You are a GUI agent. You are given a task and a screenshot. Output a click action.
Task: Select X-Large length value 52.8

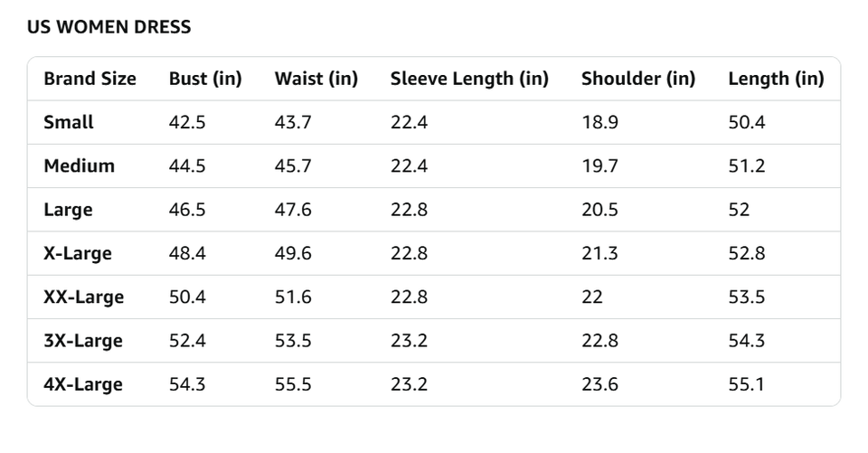746,253
